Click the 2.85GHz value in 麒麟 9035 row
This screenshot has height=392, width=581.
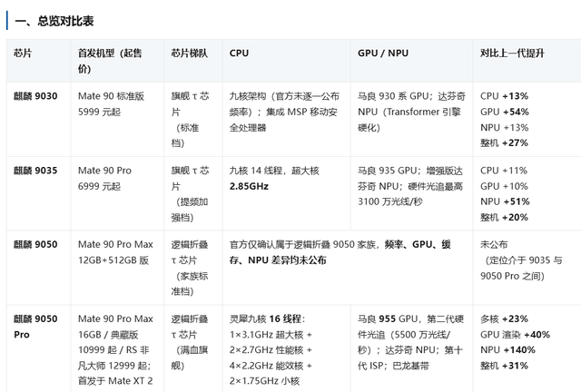coord(249,186)
